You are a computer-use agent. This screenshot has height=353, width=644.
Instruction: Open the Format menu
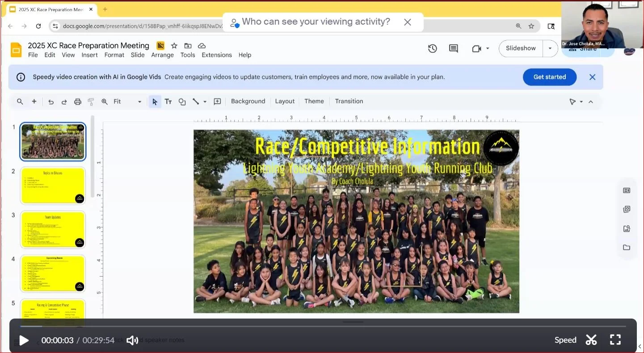tap(114, 55)
